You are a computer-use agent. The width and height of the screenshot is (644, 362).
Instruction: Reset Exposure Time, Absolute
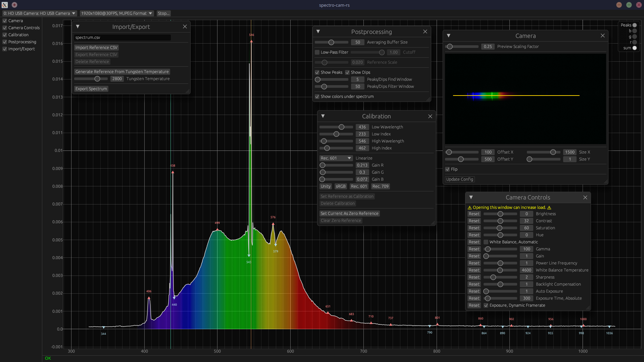474,298
